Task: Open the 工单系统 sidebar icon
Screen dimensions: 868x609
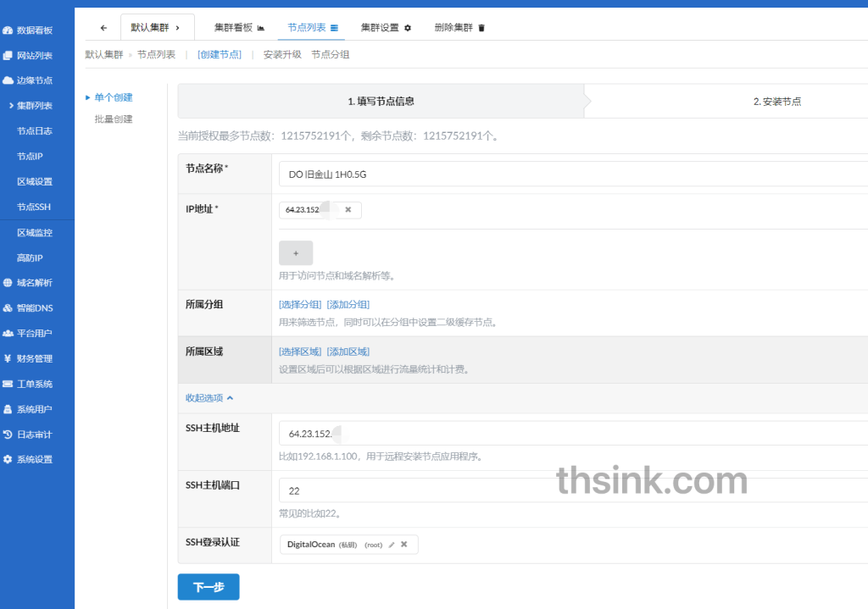Action: (8, 384)
